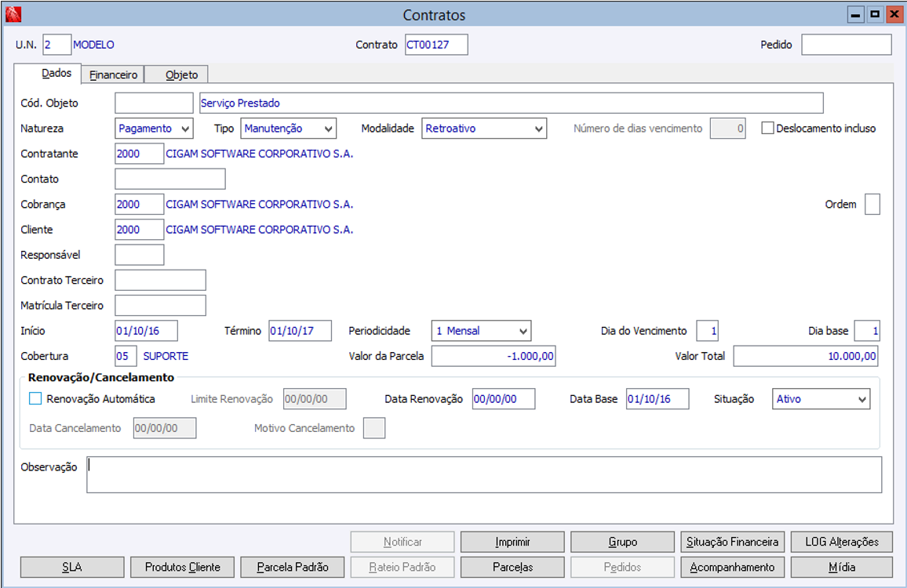The height and width of the screenshot is (588, 907).
Task: Switch to the Financeiro tab
Action: click(x=113, y=75)
